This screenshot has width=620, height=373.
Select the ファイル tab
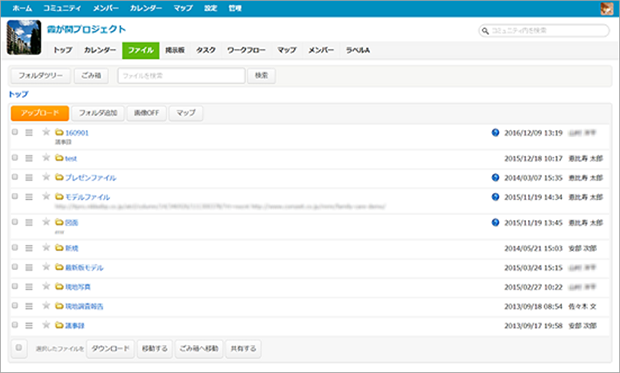point(141,50)
